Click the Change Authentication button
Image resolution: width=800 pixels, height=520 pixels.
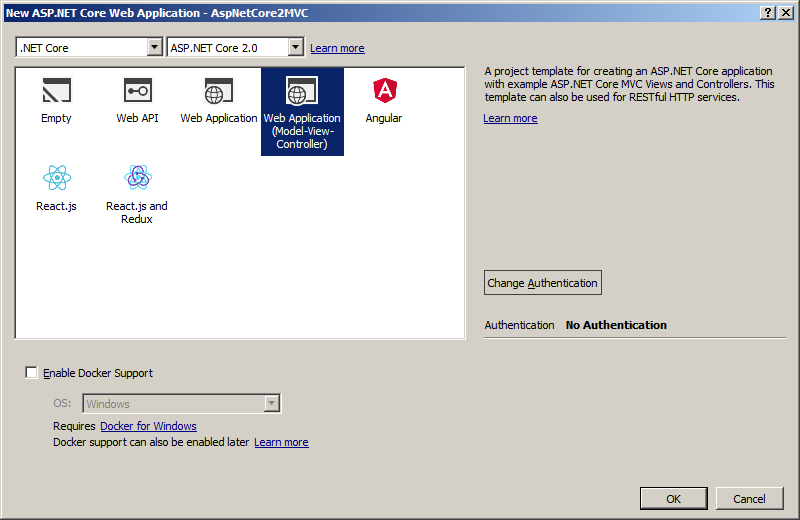tap(543, 283)
